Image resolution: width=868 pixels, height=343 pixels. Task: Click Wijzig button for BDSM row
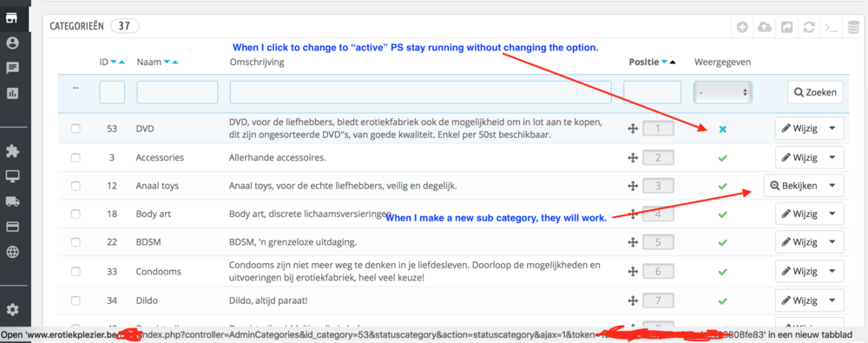click(799, 242)
